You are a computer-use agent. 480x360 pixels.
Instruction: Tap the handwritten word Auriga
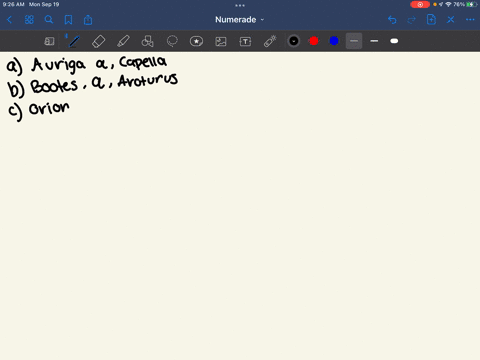coord(58,65)
